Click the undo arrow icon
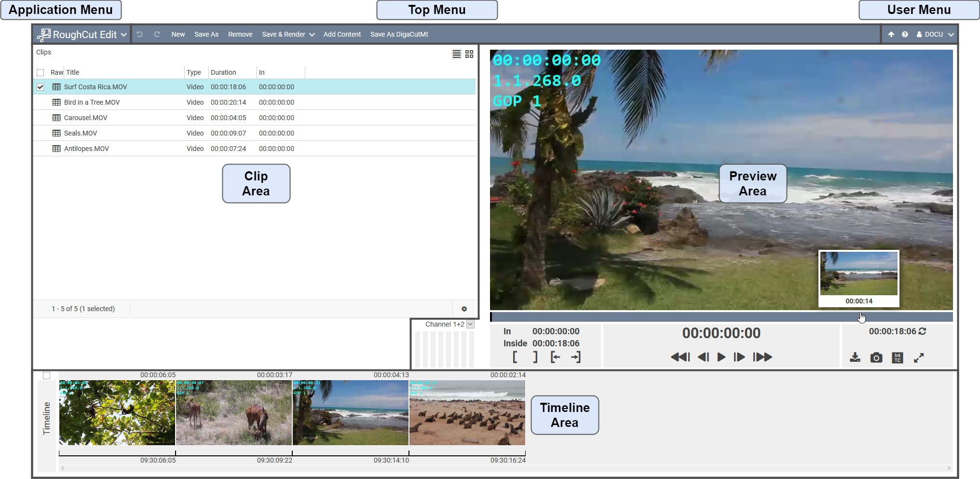 (139, 34)
